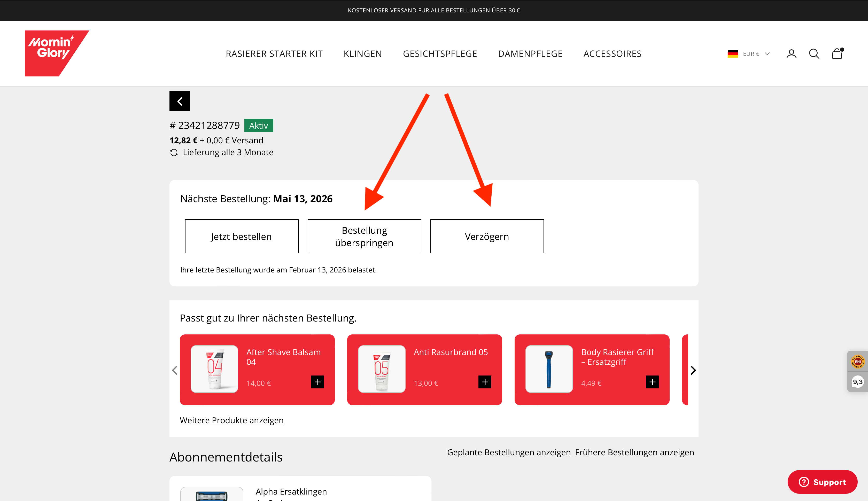Open the EHI trust badge widget
This screenshot has width=868, height=501.
pos(857,362)
